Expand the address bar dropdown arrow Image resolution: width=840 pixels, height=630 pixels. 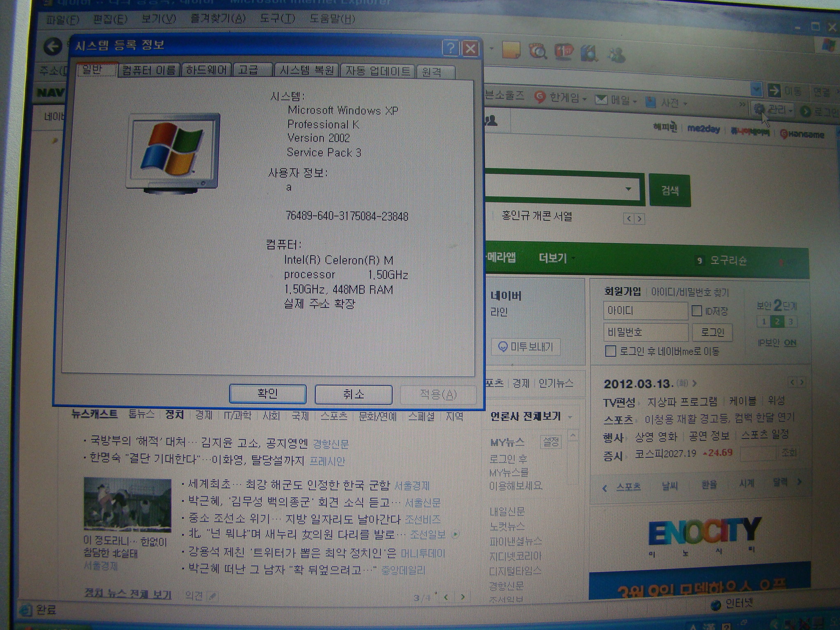click(x=756, y=89)
